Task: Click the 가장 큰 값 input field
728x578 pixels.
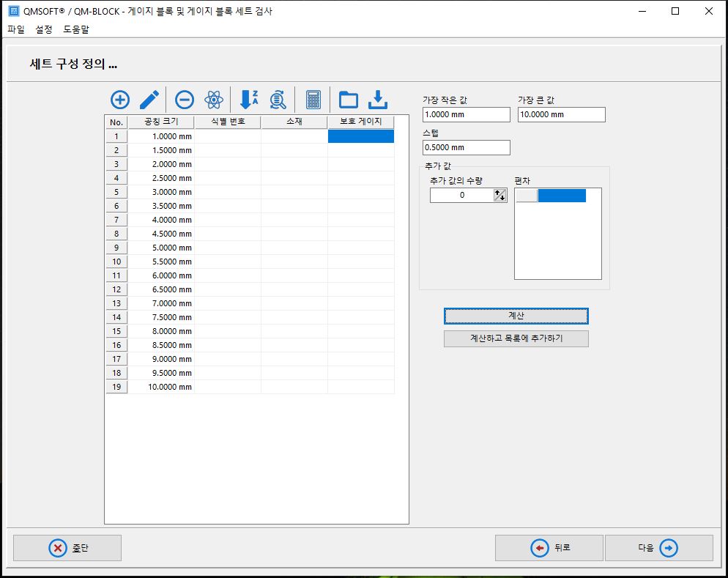Action: tap(561, 115)
